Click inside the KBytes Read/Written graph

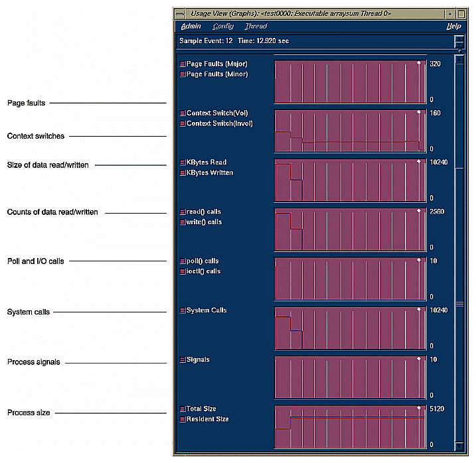(351, 180)
